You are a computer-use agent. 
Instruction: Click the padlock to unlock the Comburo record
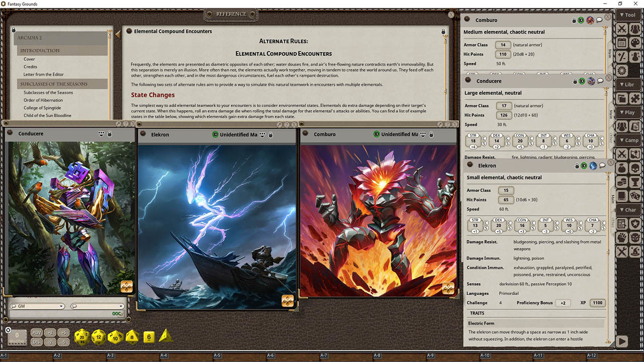tap(574, 19)
